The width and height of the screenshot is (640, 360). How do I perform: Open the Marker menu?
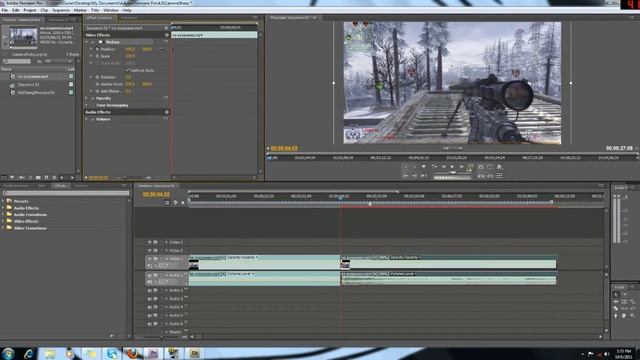click(x=80, y=10)
